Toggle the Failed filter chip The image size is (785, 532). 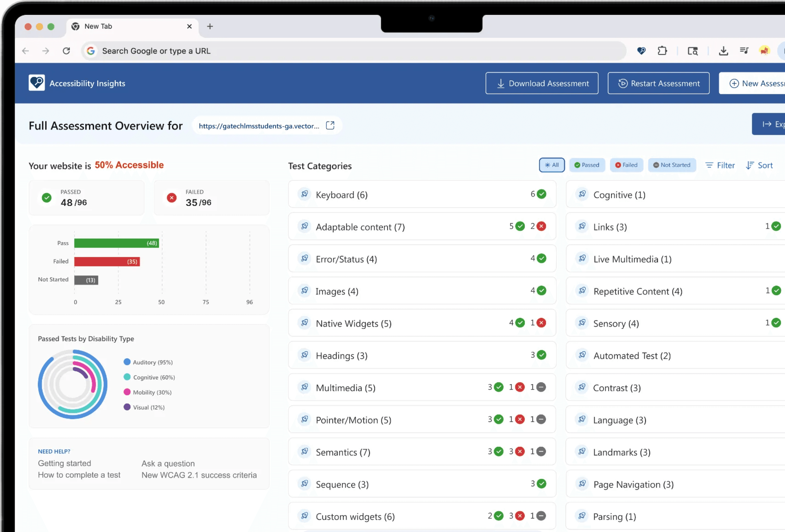[x=626, y=165]
